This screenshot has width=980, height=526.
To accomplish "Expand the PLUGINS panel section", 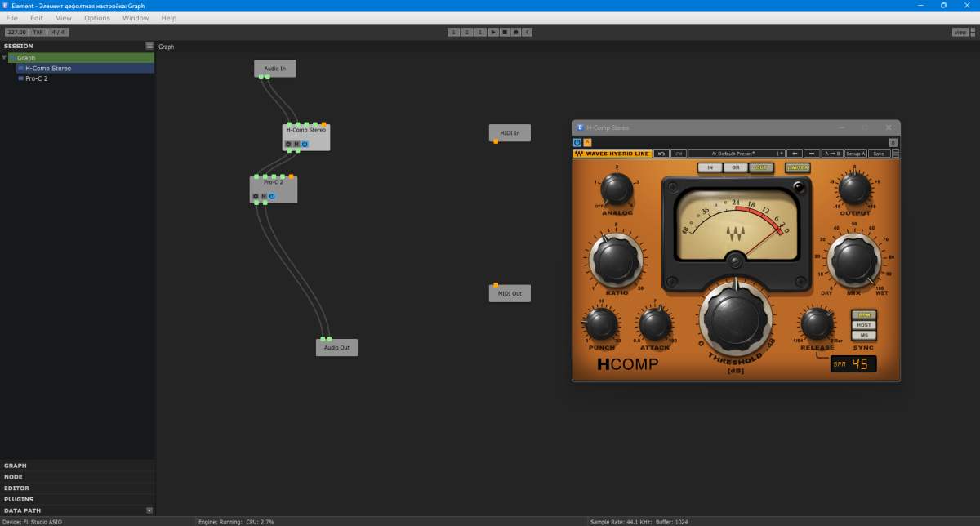I will [x=19, y=499].
